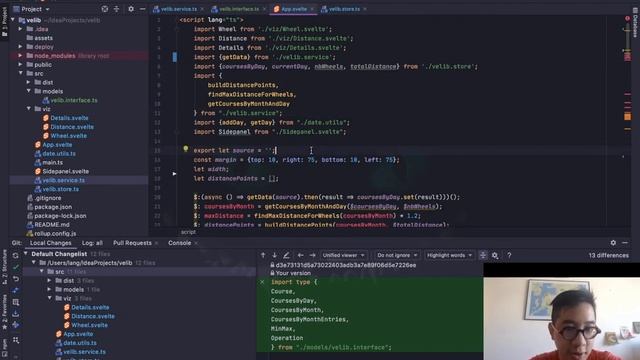Viewport: 640px width, 360px height.
Task: Select main.ts in Project tree
Action: (49, 162)
